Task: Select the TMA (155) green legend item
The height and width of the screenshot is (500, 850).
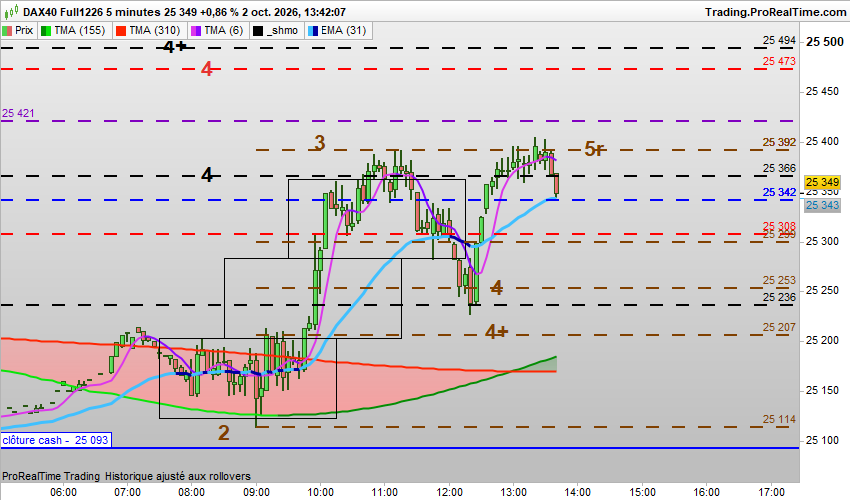Action: click(74, 30)
